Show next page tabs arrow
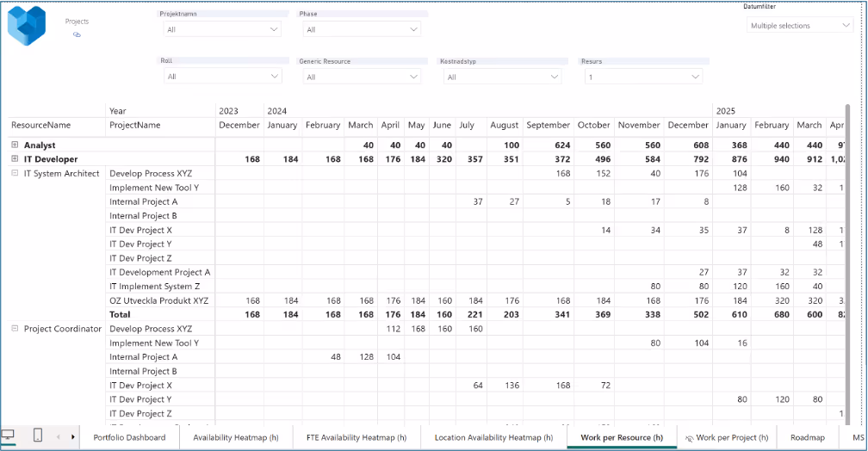Viewport: 868px width, 451px height. pyautogui.click(x=72, y=437)
